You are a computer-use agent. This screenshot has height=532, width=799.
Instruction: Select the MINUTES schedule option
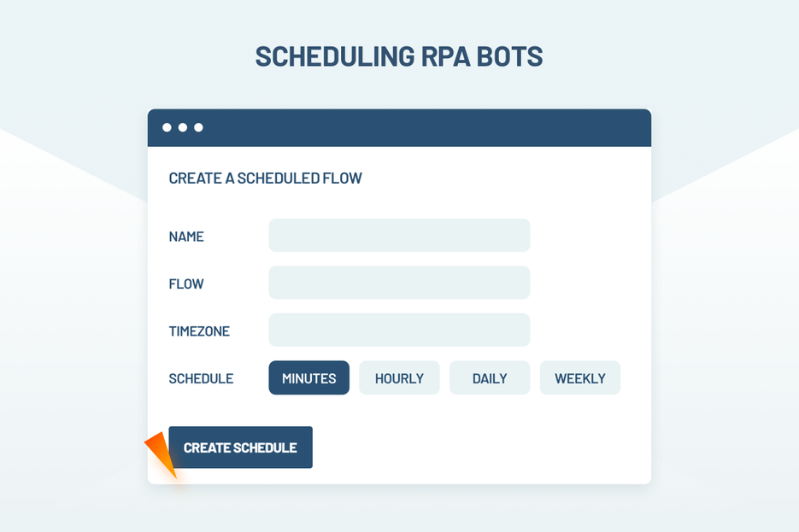tap(308, 378)
